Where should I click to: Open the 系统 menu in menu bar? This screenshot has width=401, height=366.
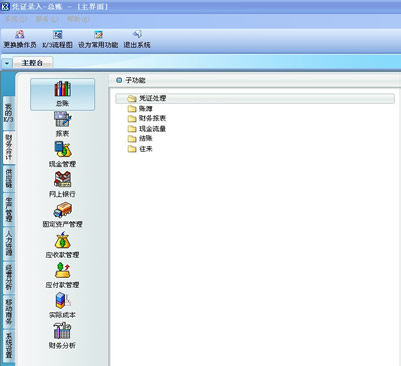16,19
